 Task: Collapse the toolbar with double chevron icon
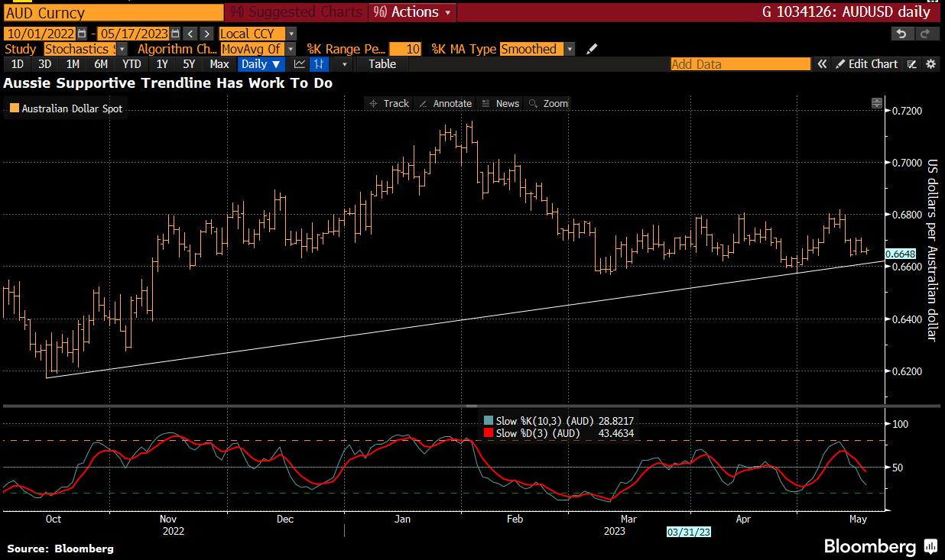coord(822,64)
